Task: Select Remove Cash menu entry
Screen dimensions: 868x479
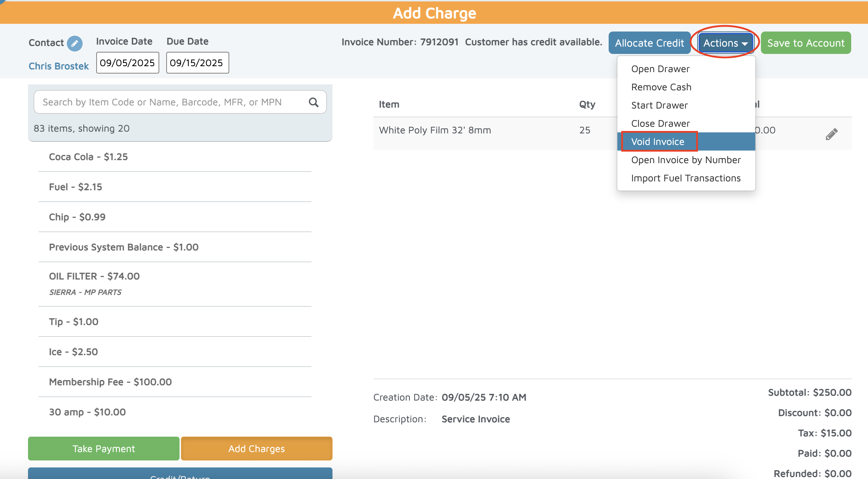Action: [661, 87]
